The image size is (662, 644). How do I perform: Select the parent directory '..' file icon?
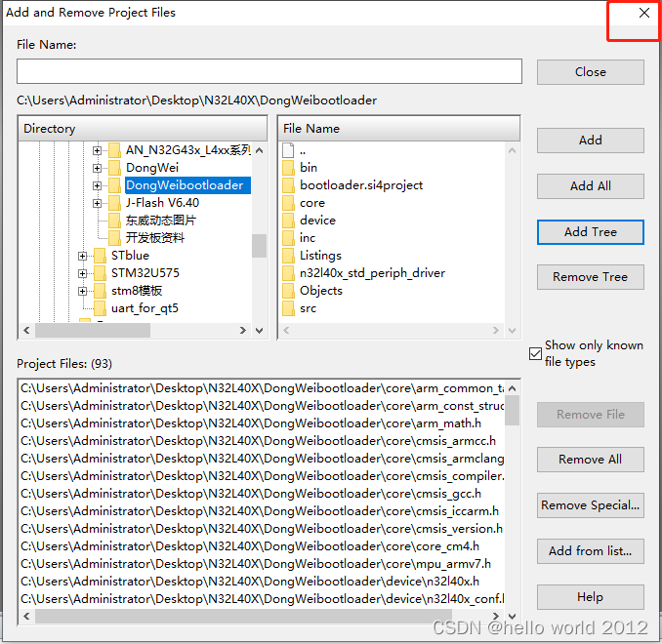[x=288, y=150]
